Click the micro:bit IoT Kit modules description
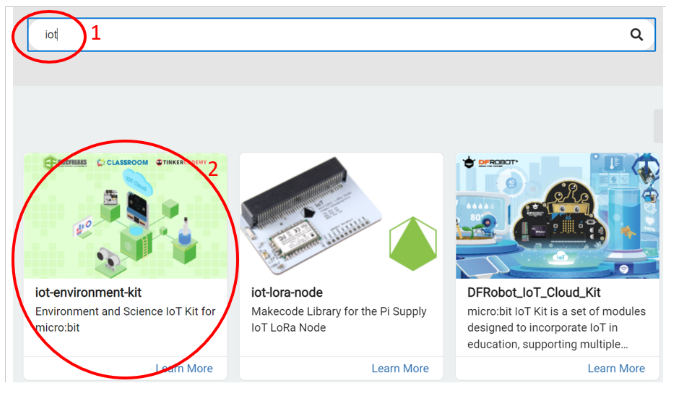 [x=557, y=328]
